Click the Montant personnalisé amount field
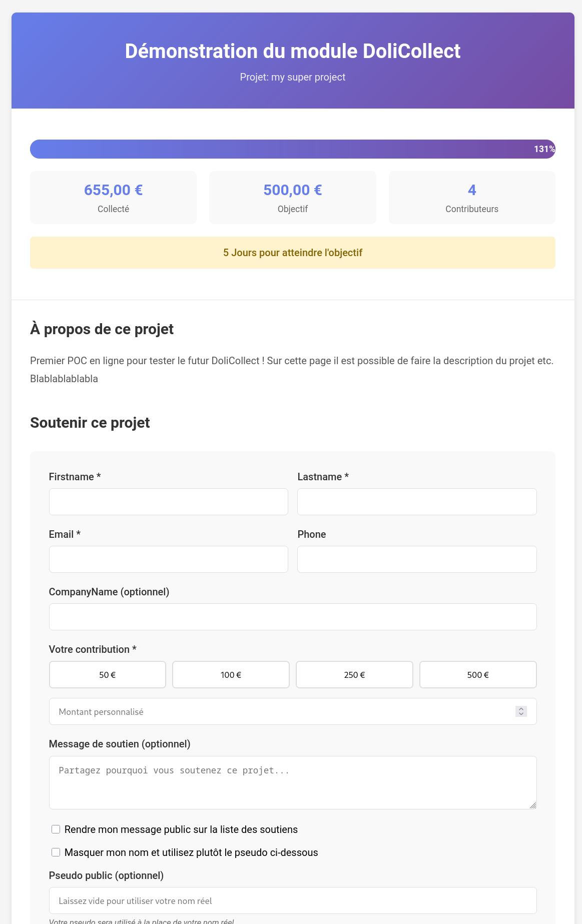Screen dimensions: 582x924 coord(280,711)
